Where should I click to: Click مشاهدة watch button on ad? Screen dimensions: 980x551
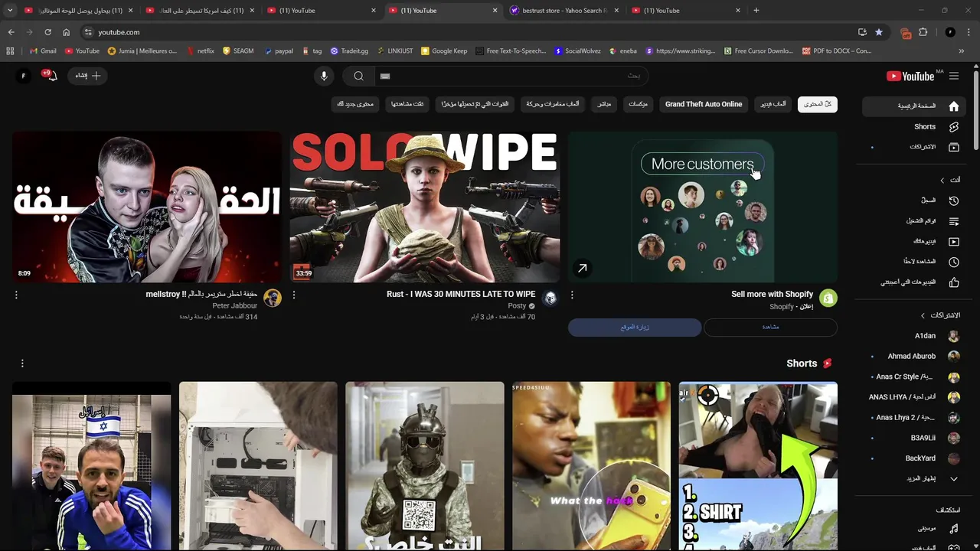770,328
